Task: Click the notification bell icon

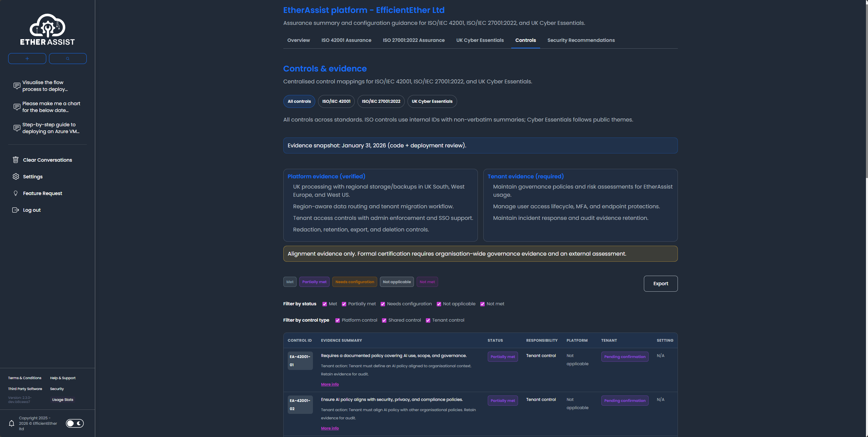Action: tap(12, 423)
